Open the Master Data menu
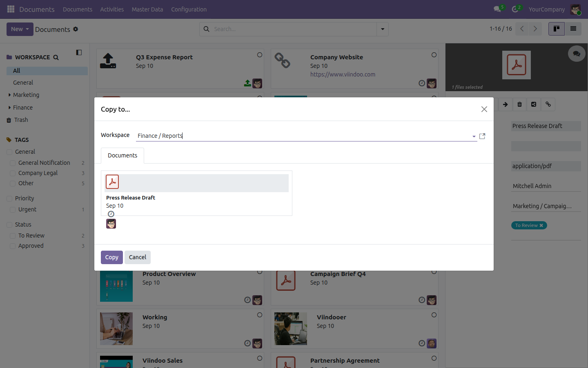The height and width of the screenshot is (368, 588). coord(147,9)
